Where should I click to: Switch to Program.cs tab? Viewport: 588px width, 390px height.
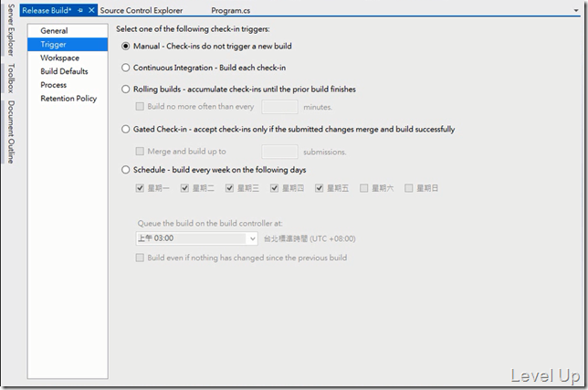pos(231,10)
